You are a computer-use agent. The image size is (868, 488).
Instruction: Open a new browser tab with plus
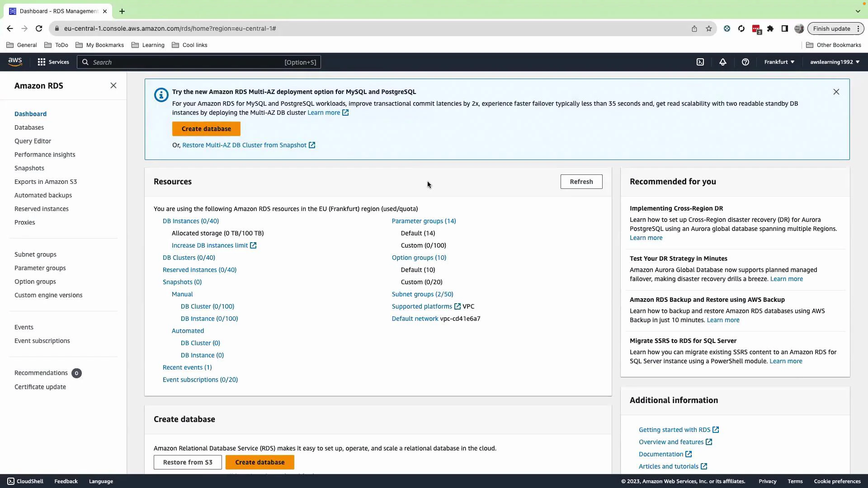122,11
